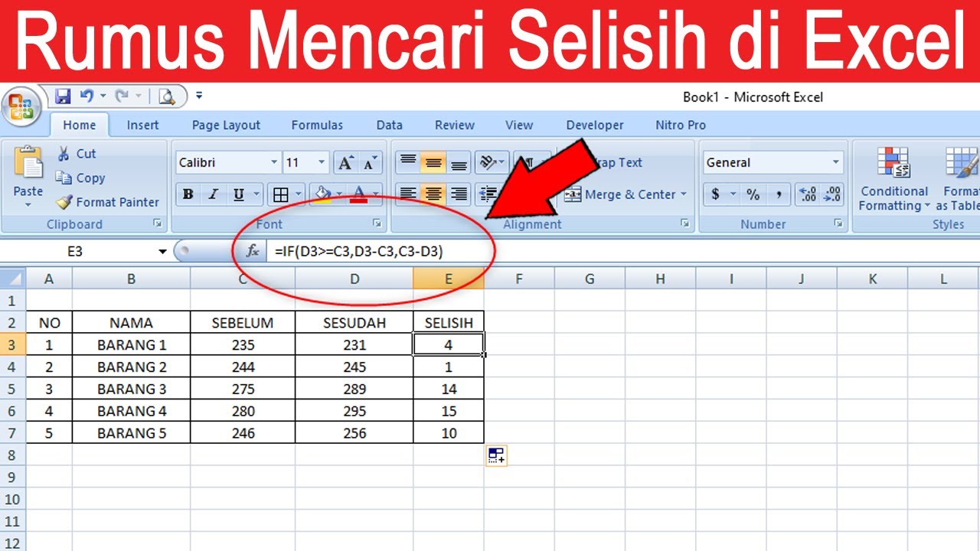Decrease decimal places

pos(831,194)
